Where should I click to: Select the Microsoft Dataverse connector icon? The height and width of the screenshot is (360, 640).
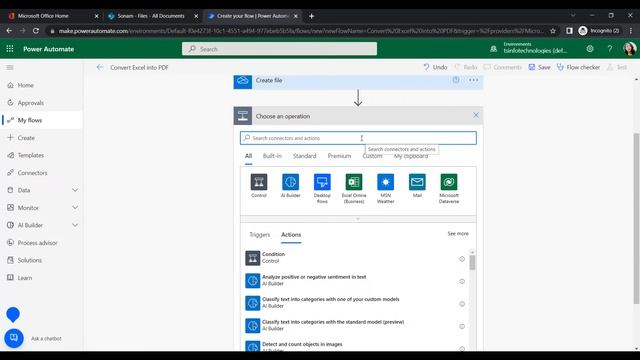coord(449,182)
